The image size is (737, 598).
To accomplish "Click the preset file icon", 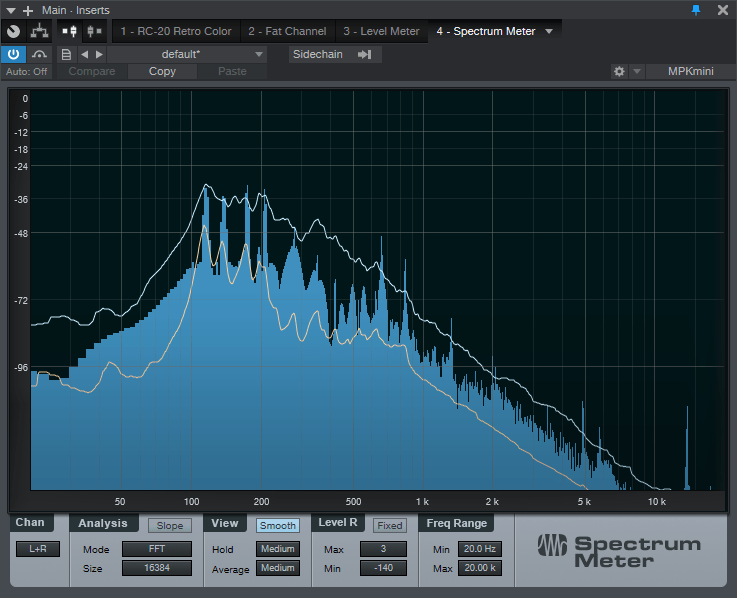I will pyautogui.click(x=66, y=54).
